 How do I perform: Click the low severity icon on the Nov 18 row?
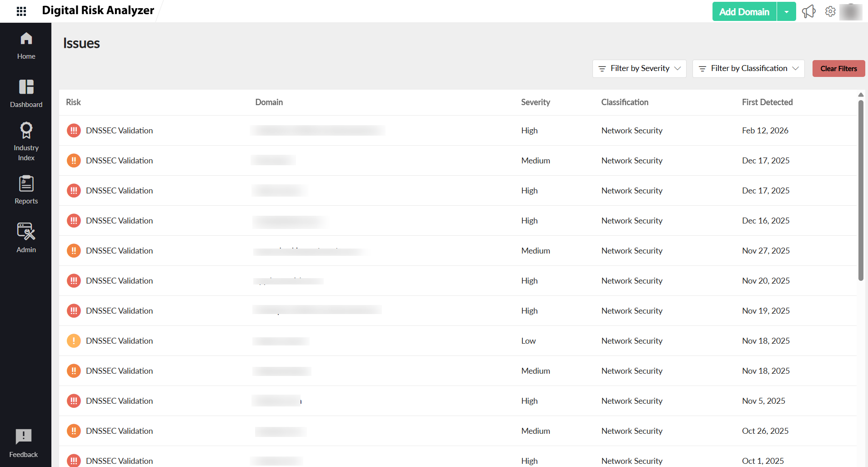point(74,341)
